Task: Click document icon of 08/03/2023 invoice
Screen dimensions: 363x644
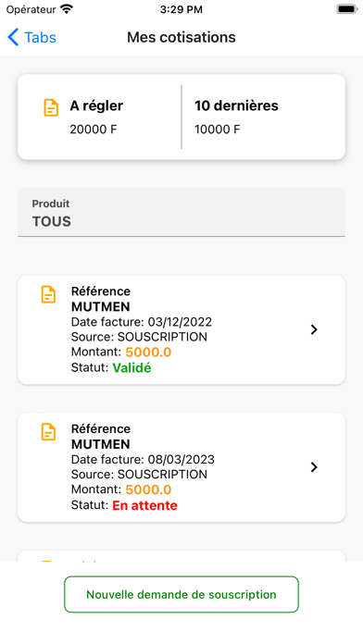Action: (x=48, y=432)
